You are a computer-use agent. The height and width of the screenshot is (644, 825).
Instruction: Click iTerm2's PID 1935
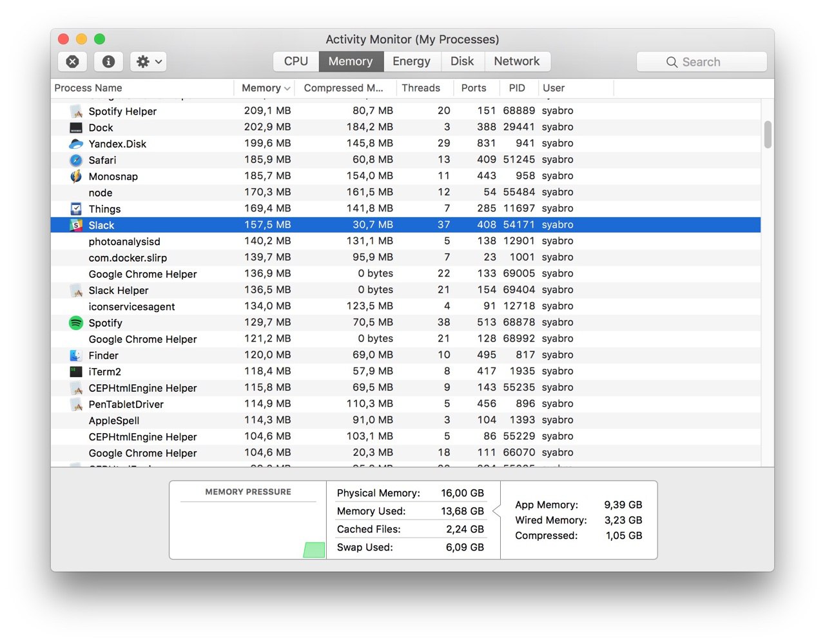point(522,371)
